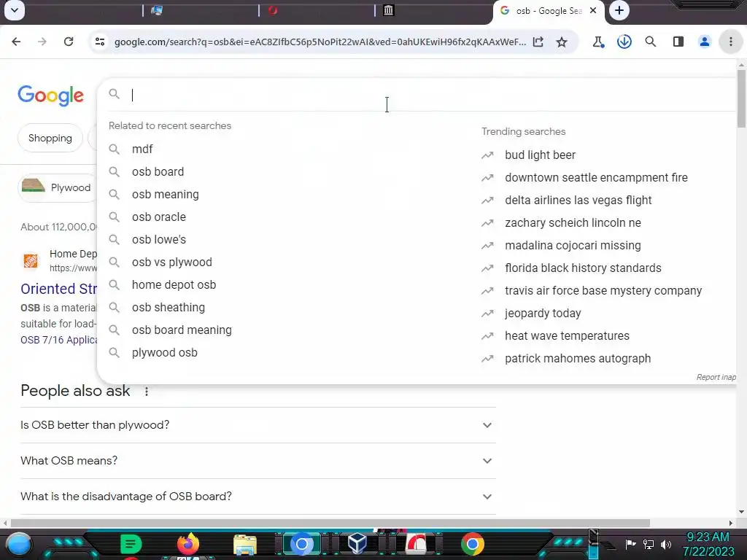Click the vertical page scrollbar thumb
The height and width of the screenshot is (560, 747).
click(x=741, y=98)
